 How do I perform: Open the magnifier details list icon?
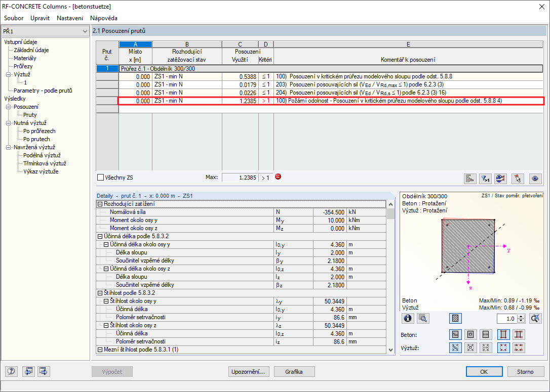coord(423,318)
